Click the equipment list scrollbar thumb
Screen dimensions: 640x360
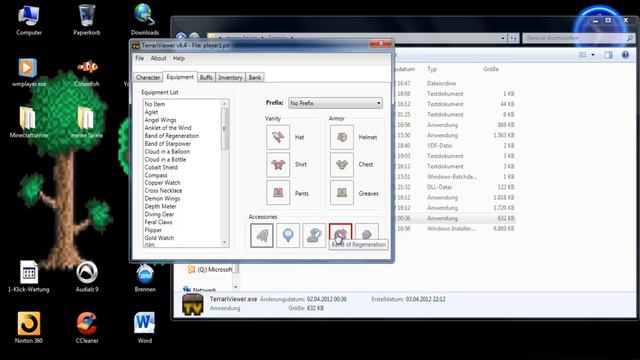[x=224, y=129]
